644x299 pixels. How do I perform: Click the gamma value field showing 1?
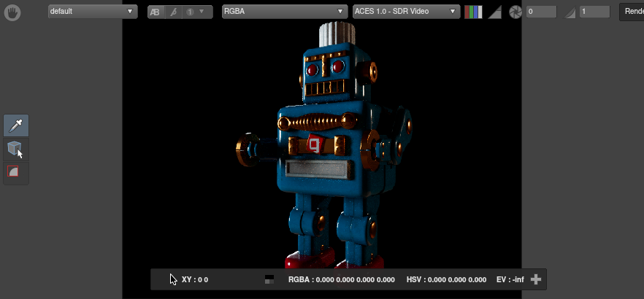(x=594, y=12)
